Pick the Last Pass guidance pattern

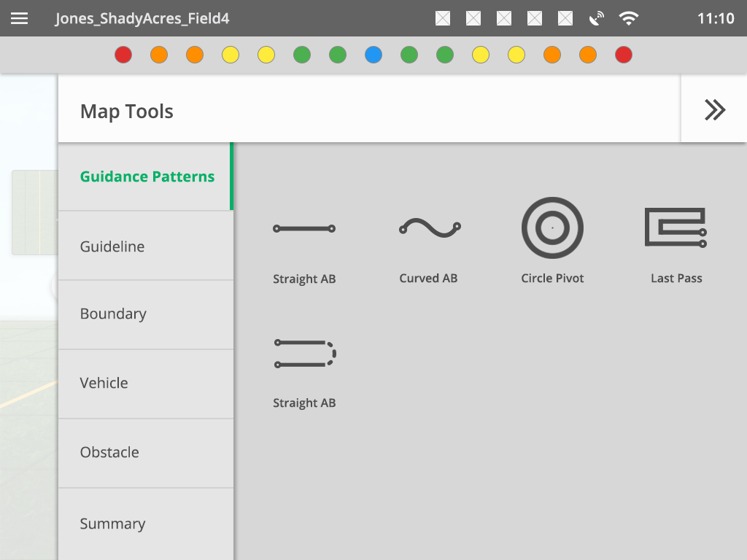point(676,227)
